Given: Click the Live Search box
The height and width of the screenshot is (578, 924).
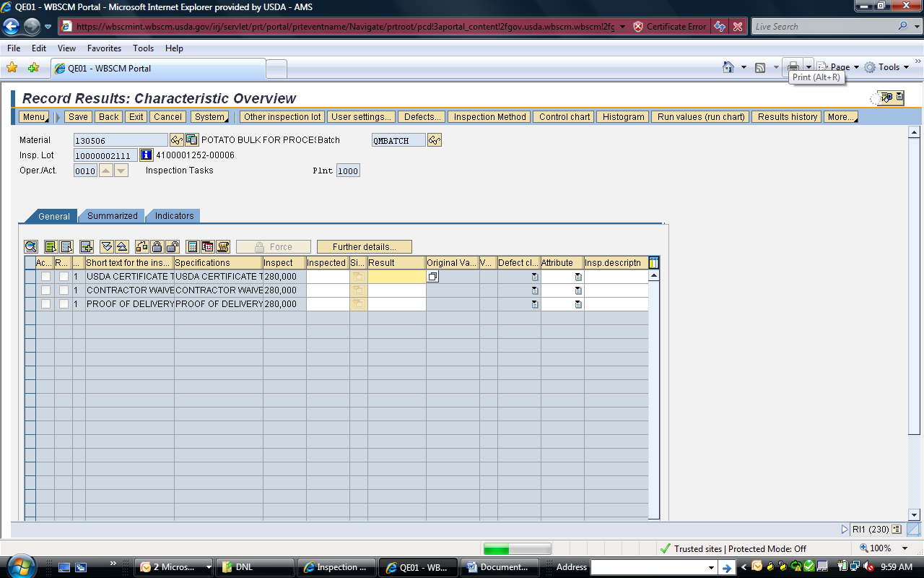Looking at the screenshot, I should tap(824, 27).
